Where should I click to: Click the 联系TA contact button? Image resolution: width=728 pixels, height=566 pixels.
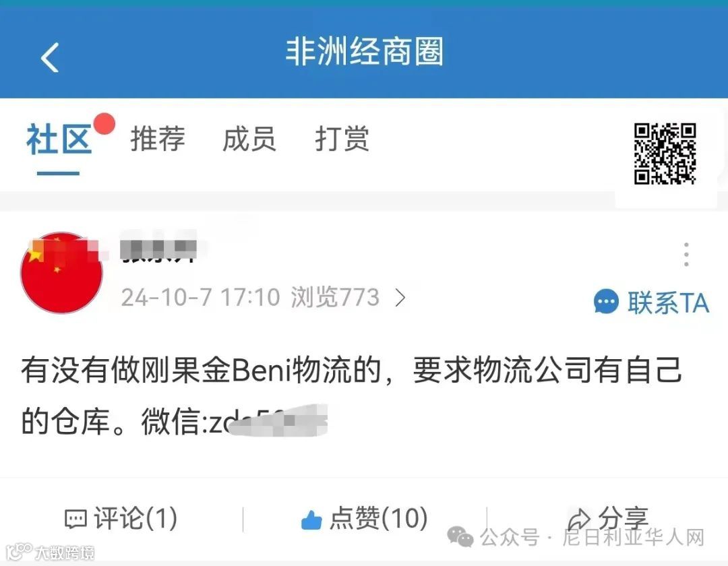pyautogui.click(x=651, y=303)
